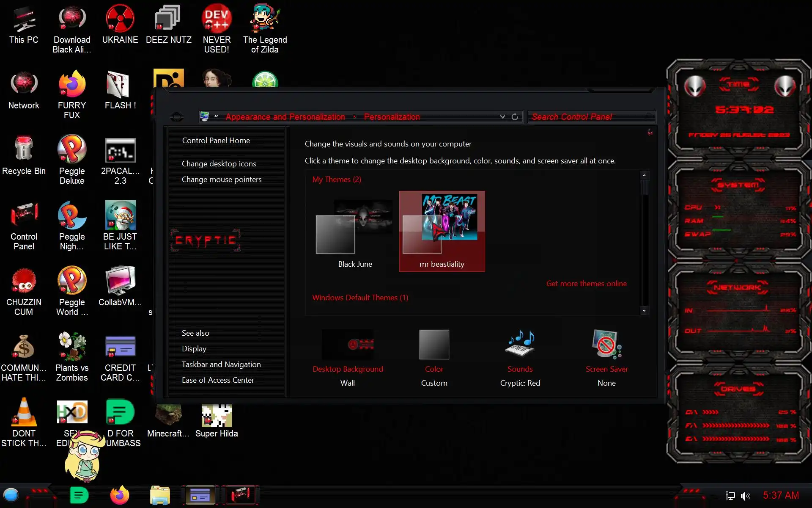Open the Desktop Background icon
The width and height of the screenshot is (812, 508).
point(348,345)
